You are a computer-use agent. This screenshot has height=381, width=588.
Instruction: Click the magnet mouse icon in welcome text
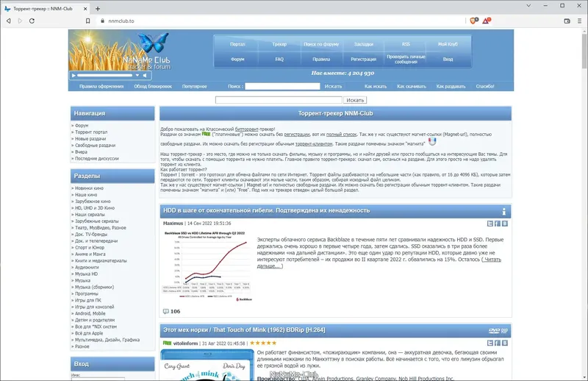pyautogui.click(x=432, y=141)
